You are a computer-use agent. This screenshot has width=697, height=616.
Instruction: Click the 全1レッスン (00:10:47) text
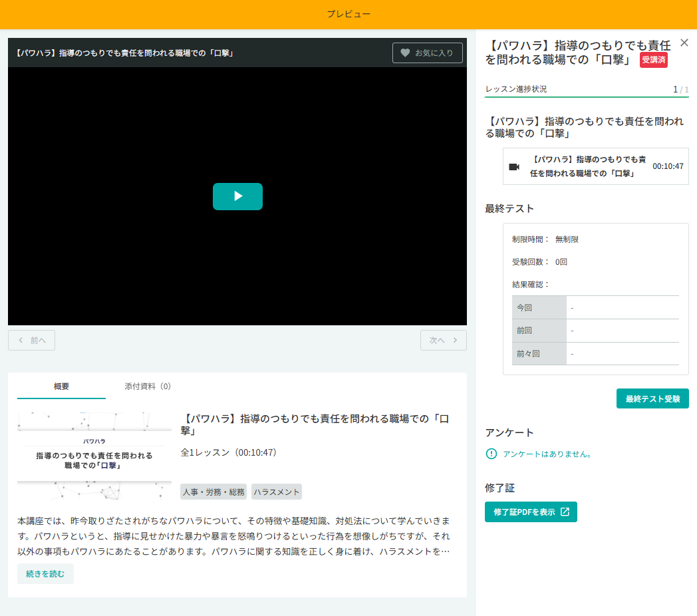click(x=229, y=452)
